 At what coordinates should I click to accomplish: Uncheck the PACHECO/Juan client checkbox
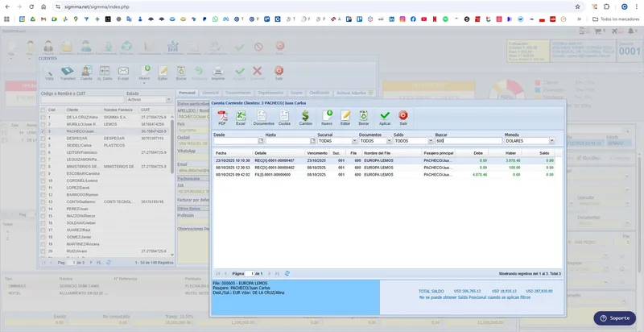(x=43, y=131)
